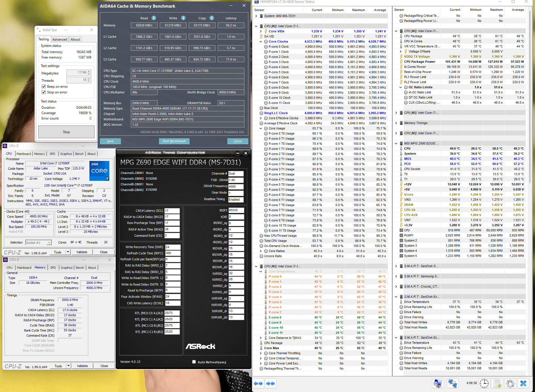Viewport: 535px width, 392px height.
Task: Click Start Benchmark in AIDA64
Action: (174, 141)
